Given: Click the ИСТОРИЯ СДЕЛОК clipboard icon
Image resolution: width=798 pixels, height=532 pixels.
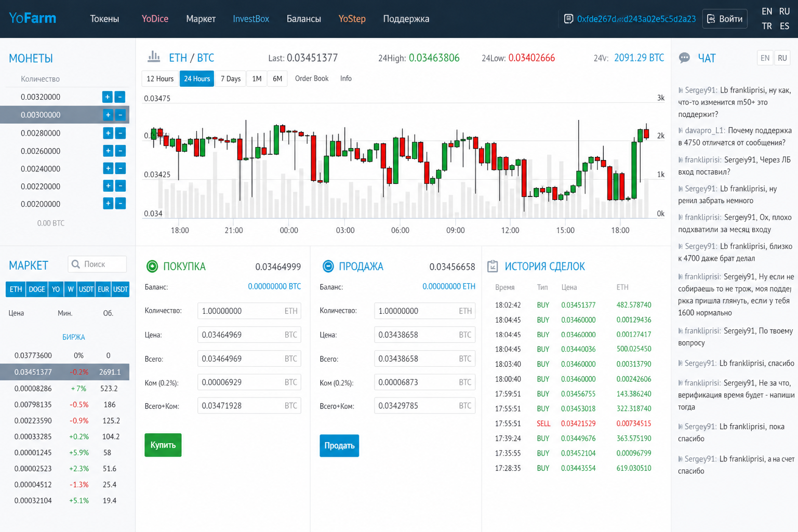Looking at the screenshot, I should click(493, 267).
